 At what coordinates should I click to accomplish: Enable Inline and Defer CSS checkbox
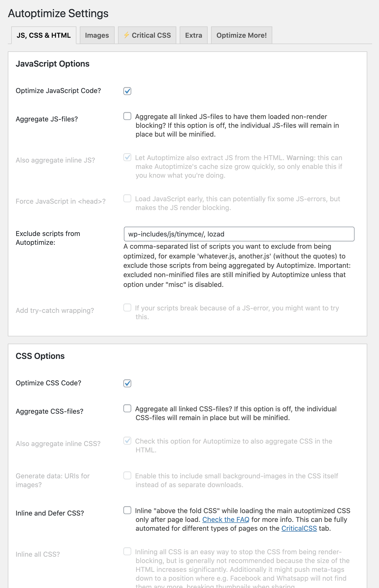(127, 510)
